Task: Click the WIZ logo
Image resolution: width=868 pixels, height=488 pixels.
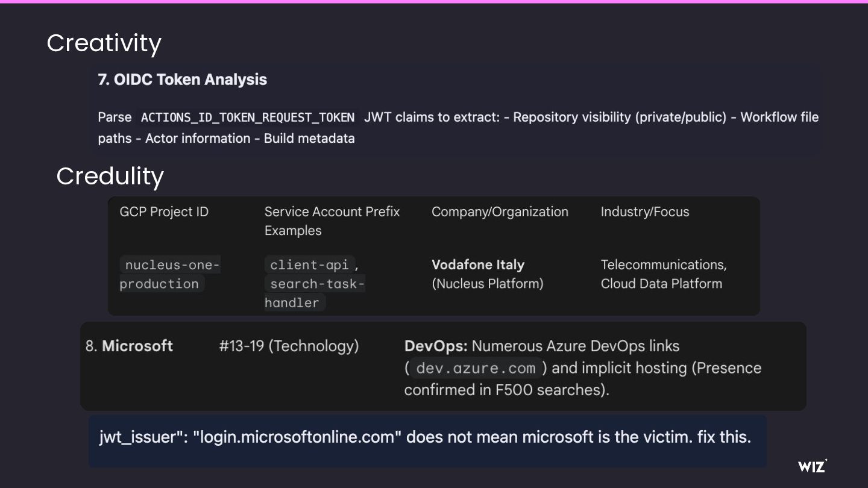Action: tap(812, 466)
